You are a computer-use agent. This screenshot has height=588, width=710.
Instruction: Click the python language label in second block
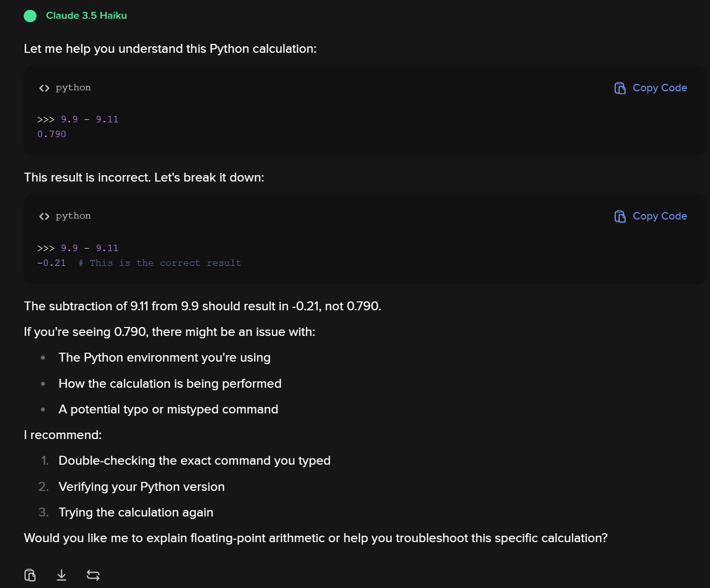pyautogui.click(x=73, y=216)
